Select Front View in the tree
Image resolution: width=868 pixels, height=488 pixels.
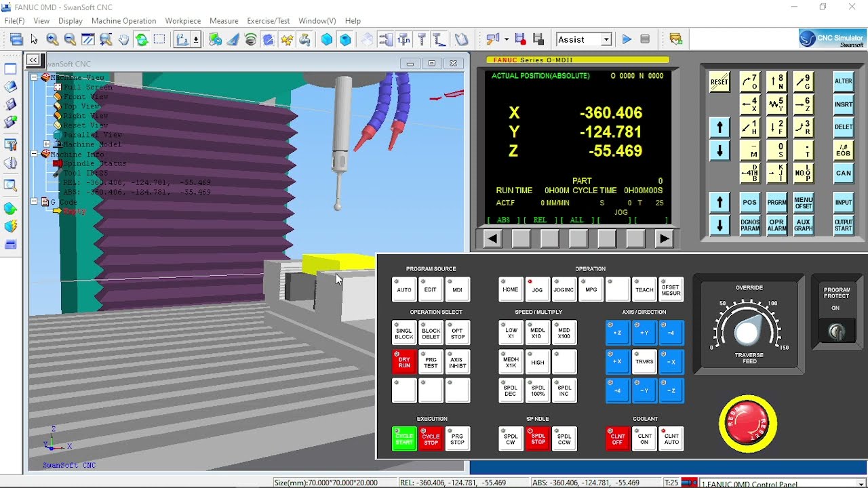click(x=85, y=97)
